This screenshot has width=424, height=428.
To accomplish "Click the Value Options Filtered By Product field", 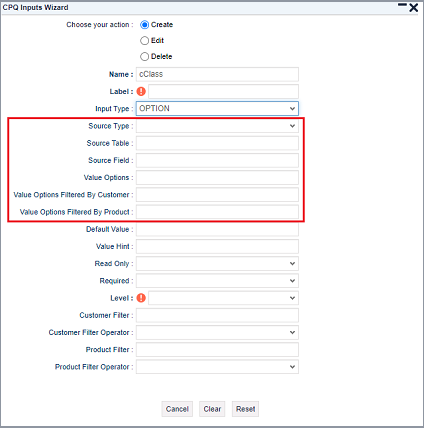I will click(x=217, y=212).
